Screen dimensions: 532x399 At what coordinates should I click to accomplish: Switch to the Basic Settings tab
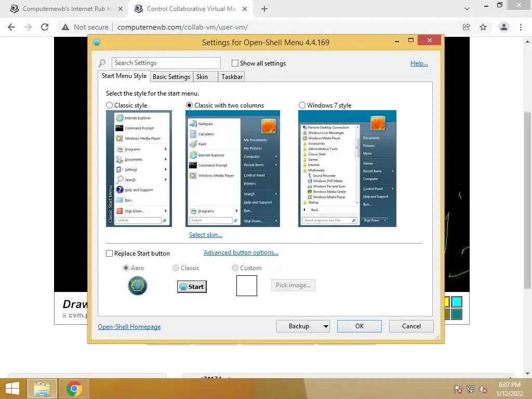tap(171, 77)
